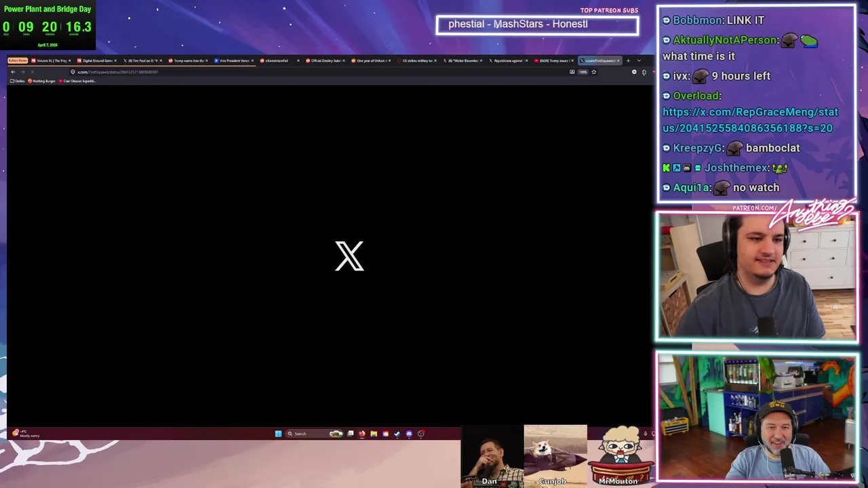Switch to the 'Walter Bloomberg' tab

(x=463, y=60)
